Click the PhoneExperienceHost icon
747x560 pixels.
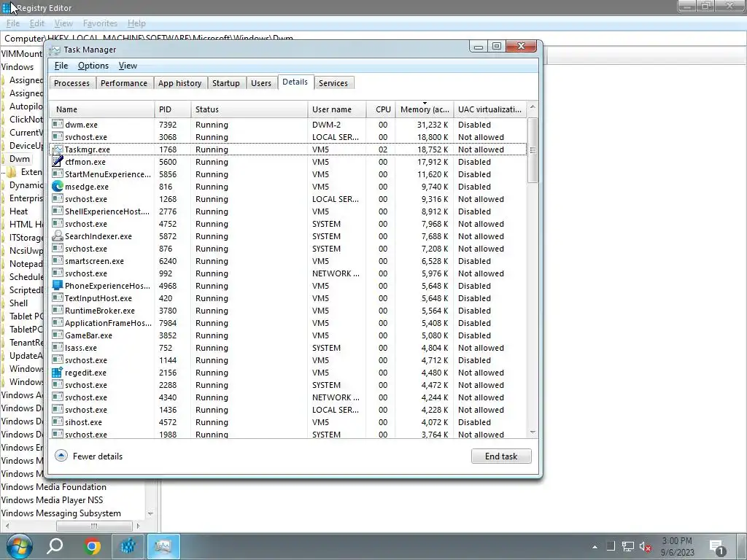click(58, 285)
